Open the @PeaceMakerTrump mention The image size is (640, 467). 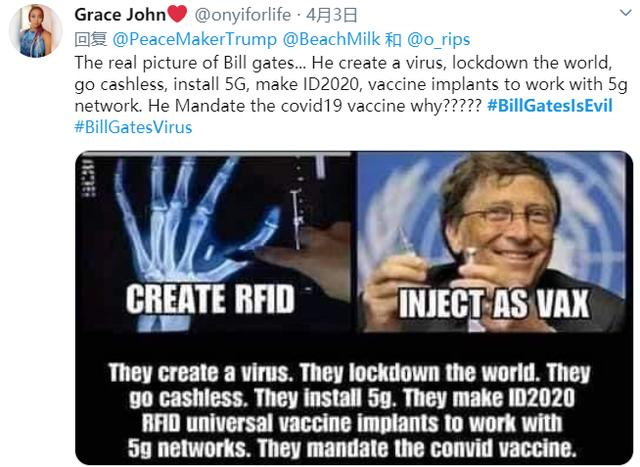click(194, 40)
